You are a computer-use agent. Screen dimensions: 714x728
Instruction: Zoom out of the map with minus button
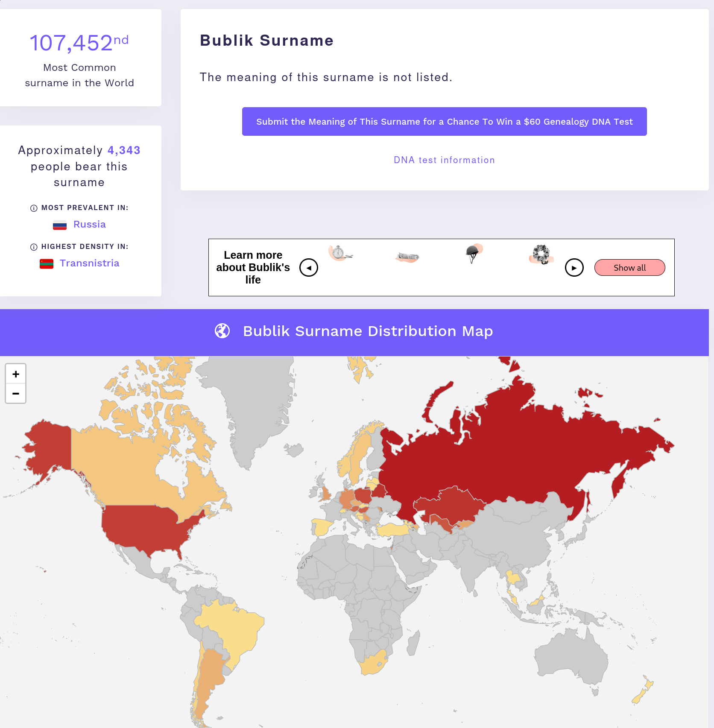pyautogui.click(x=16, y=393)
